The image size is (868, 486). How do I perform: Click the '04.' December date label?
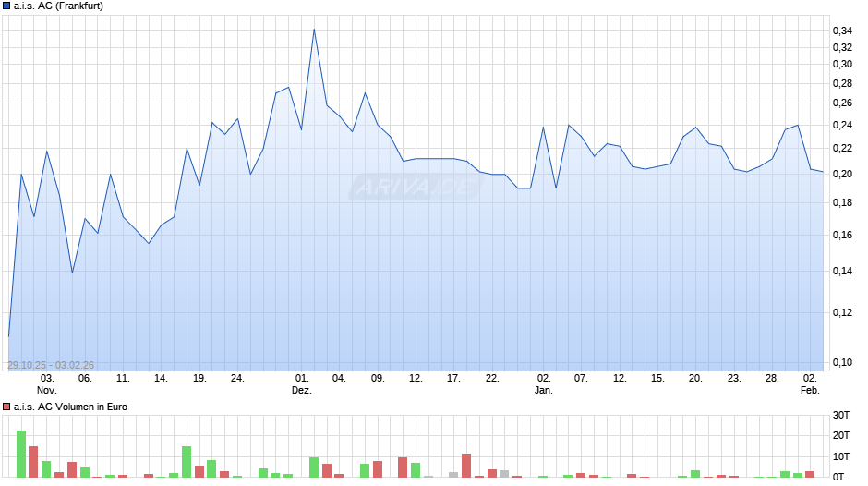click(x=339, y=379)
